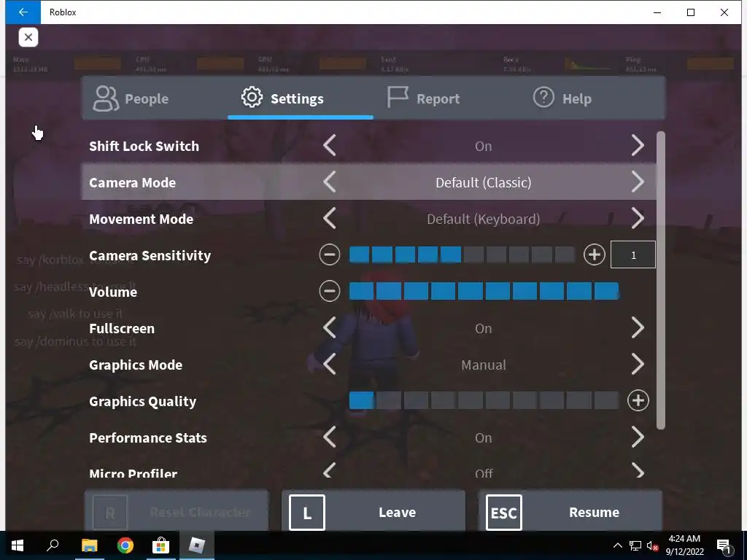Open File Explorer from the taskbar
The height and width of the screenshot is (560, 747).
pyautogui.click(x=89, y=545)
